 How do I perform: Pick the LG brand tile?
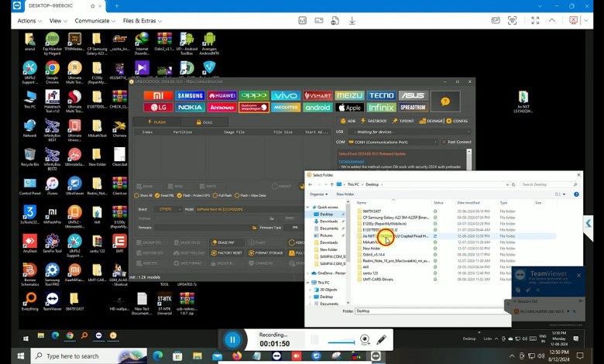tap(158, 108)
